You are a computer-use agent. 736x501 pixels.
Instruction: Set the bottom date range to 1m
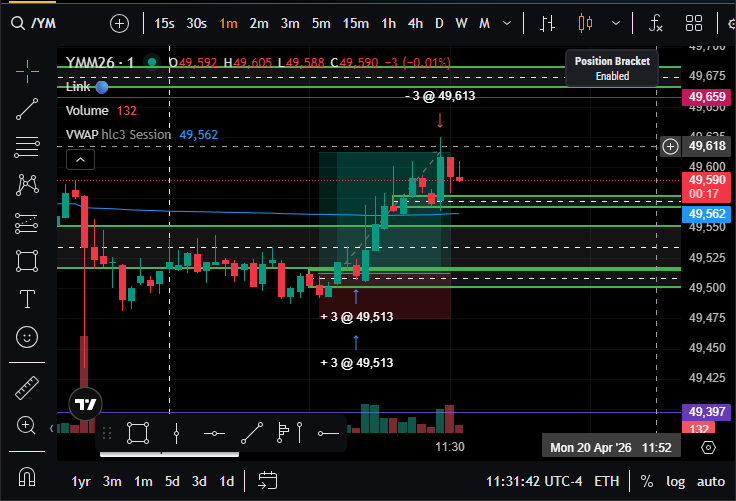(x=143, y=481)
